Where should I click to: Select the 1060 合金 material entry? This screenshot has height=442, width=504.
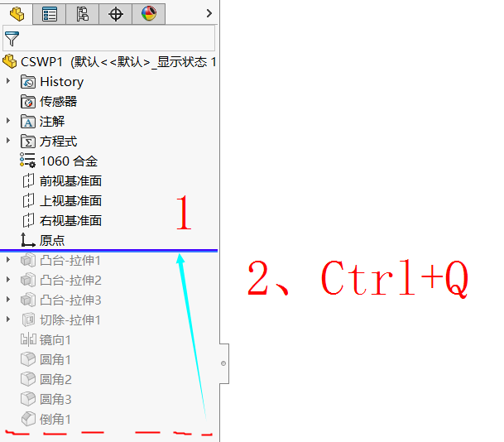point(69,161)
